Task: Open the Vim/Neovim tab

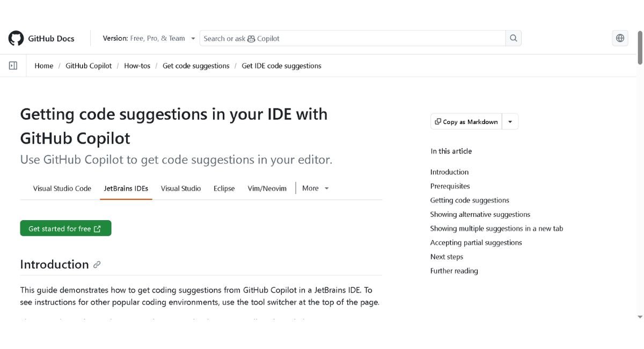Action: (x=267, y=188)
